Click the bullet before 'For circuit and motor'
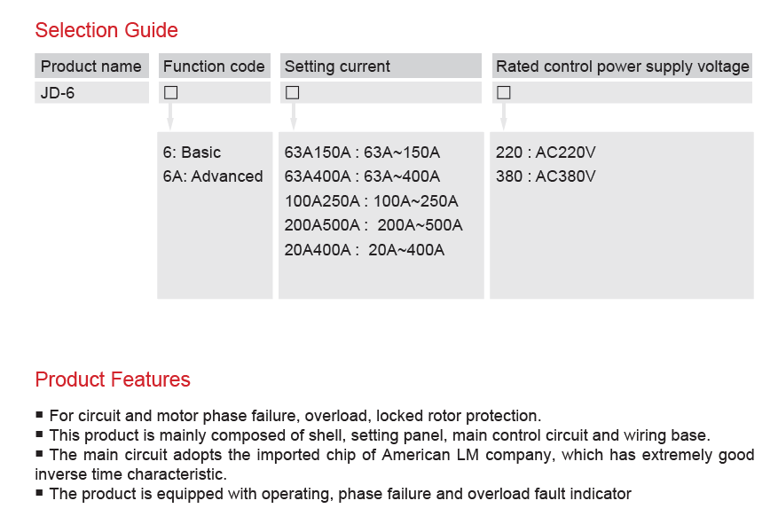The height and width of the screenshot is (532, 778). pyautogui.click(x=40, y=415)
